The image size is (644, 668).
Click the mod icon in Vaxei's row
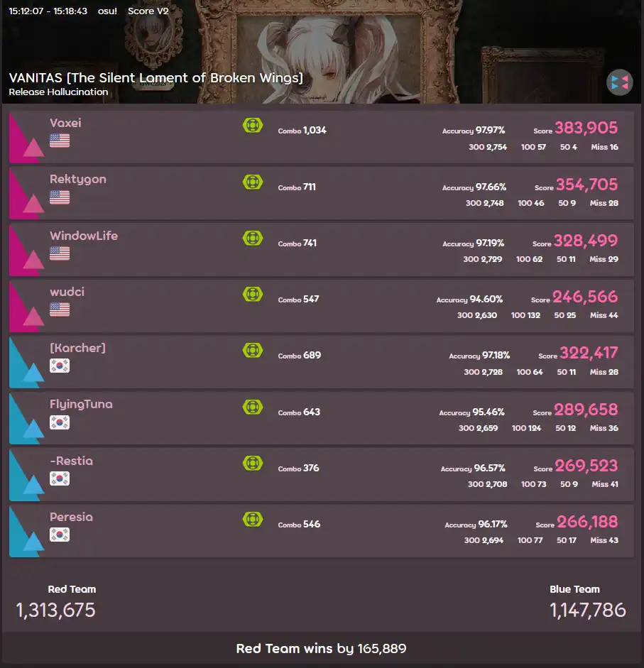pos(253,125)
